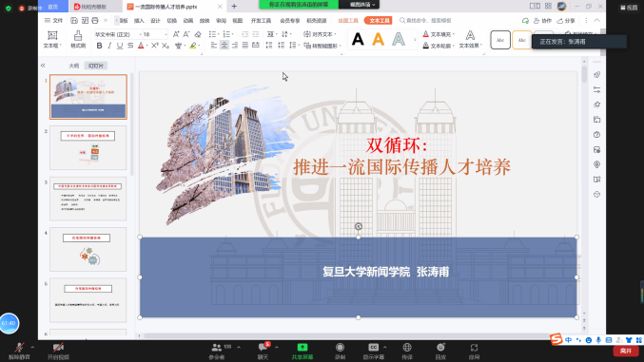Open the font size dropdown showing 18
Screen dimensions: 644x362
click(x=155, y=34)
